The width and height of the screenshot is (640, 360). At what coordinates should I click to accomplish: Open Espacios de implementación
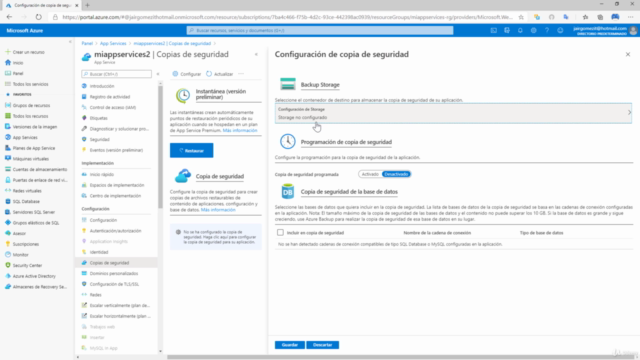117,185
